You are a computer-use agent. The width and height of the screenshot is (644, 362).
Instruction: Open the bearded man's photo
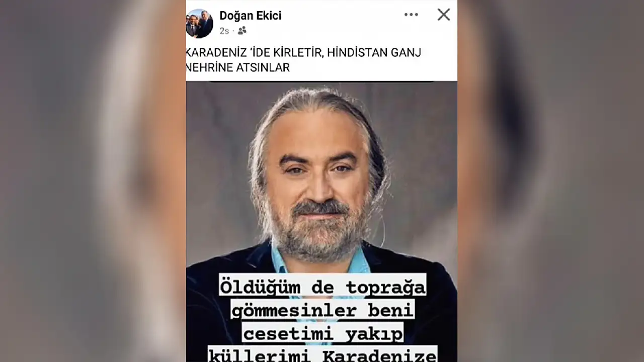(321, 221)
